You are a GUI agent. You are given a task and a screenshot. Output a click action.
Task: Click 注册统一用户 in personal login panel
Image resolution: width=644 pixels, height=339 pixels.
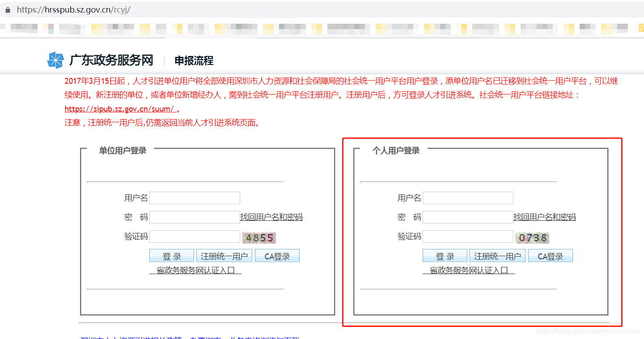pos(497,255)
